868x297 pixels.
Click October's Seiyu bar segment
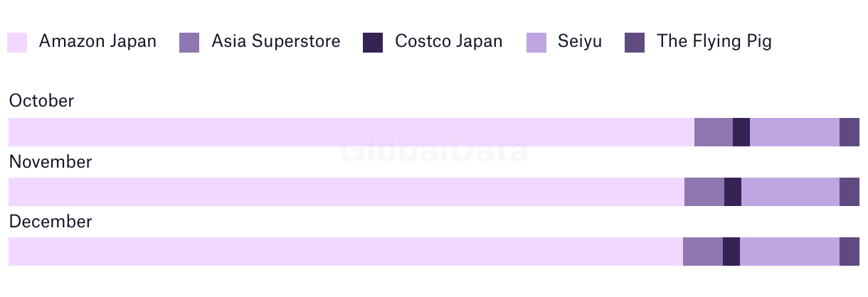tap(795, 132)
